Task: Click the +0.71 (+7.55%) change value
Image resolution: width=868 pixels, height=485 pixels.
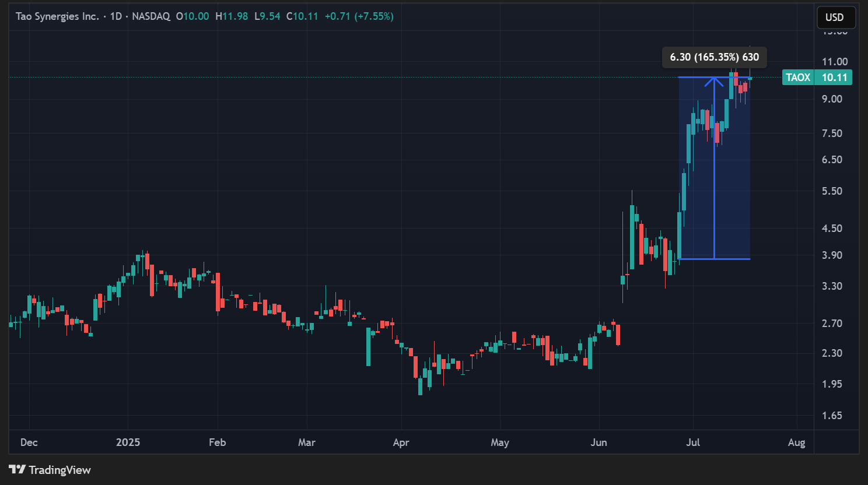Action: [x=359, y=16]
